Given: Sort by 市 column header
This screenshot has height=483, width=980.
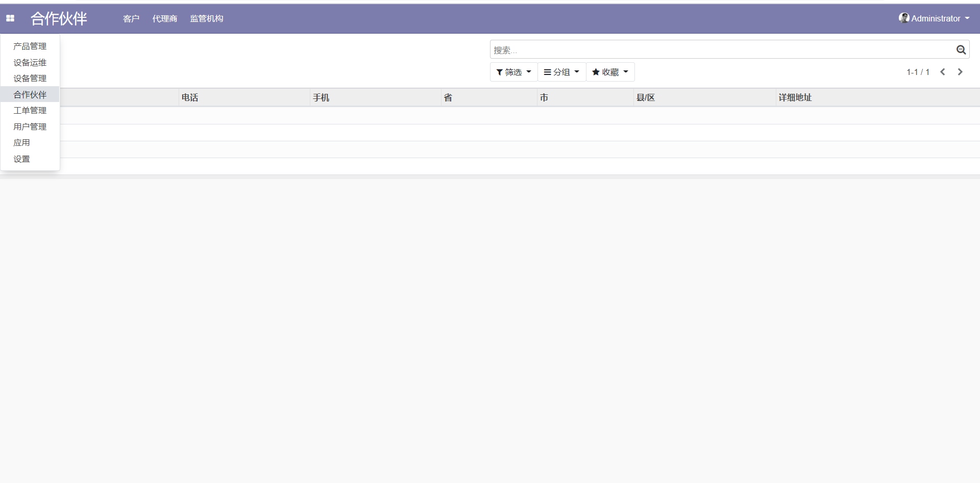Looking at the screenshot, I should click(585, 97).
